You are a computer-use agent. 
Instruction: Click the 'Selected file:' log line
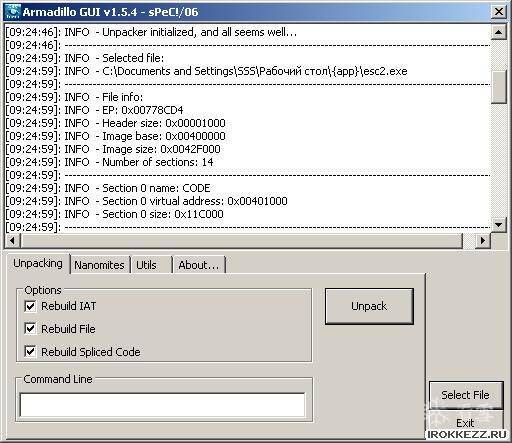pyautogui.click(x=85, y=58)
